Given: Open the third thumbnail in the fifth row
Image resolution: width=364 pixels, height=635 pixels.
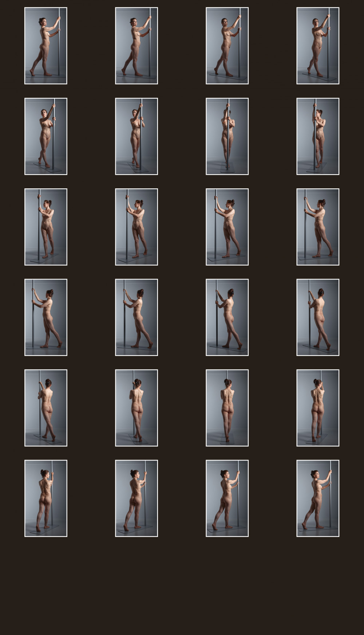Looking at the screenshot, I should point(227,408).
